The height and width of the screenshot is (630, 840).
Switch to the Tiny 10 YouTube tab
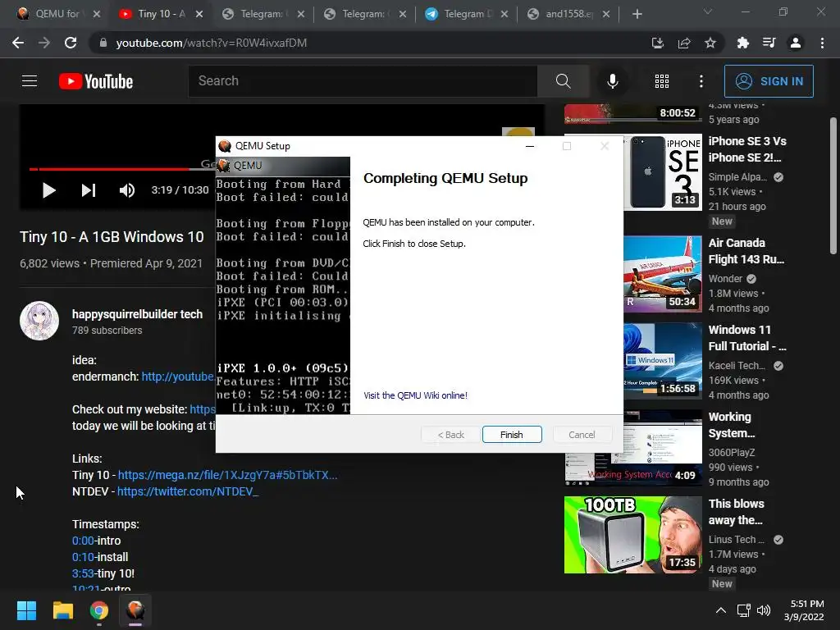click(x=161, y=14)
